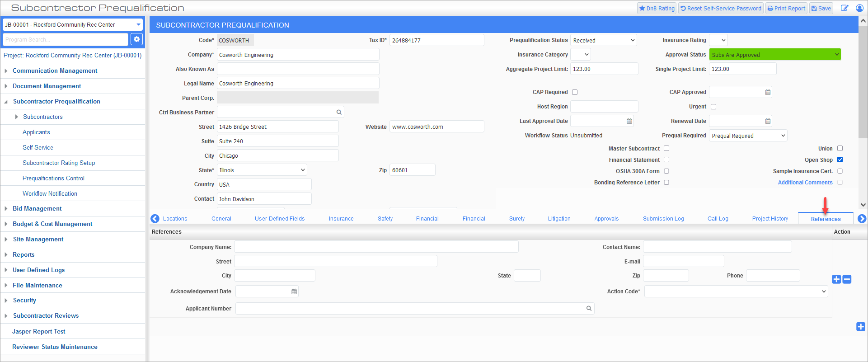Screen dimensions: 868x362
Task: Open Prequalification Status dropdown
Action: click(603, 40)
